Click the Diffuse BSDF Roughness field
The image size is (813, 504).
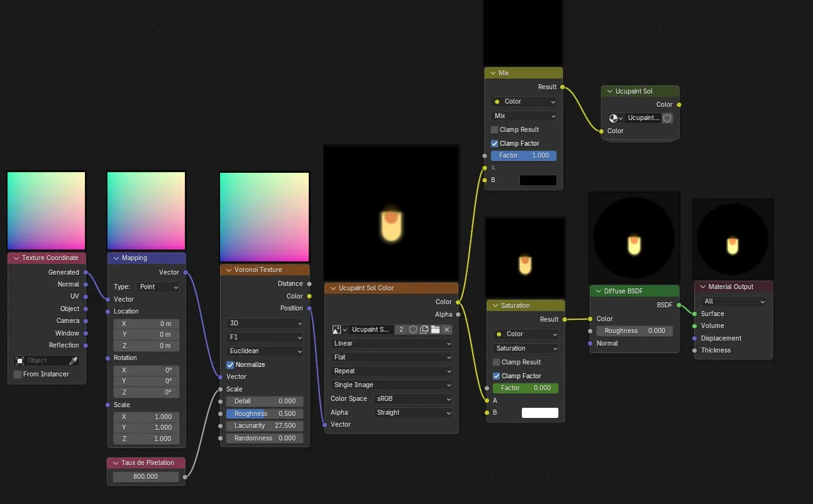pos(634,331)
